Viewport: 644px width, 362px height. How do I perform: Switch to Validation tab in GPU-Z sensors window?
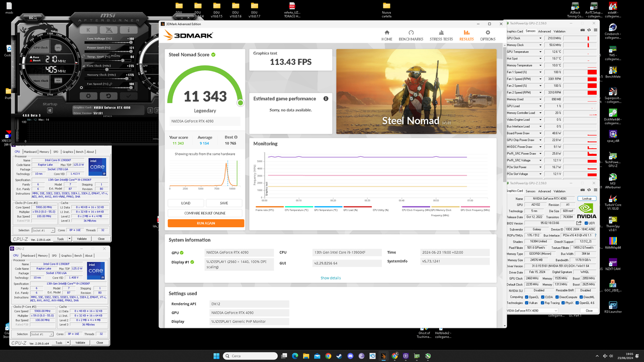pyautogui.click(x=559, y=31)
